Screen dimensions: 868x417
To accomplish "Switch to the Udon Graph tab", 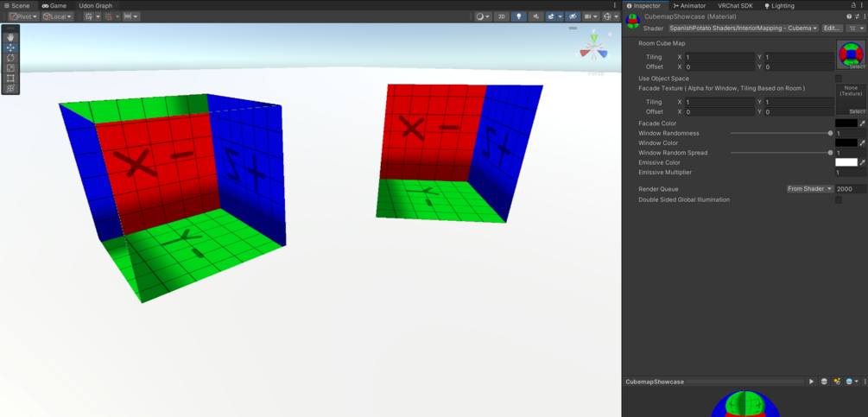I will [95, 5].
